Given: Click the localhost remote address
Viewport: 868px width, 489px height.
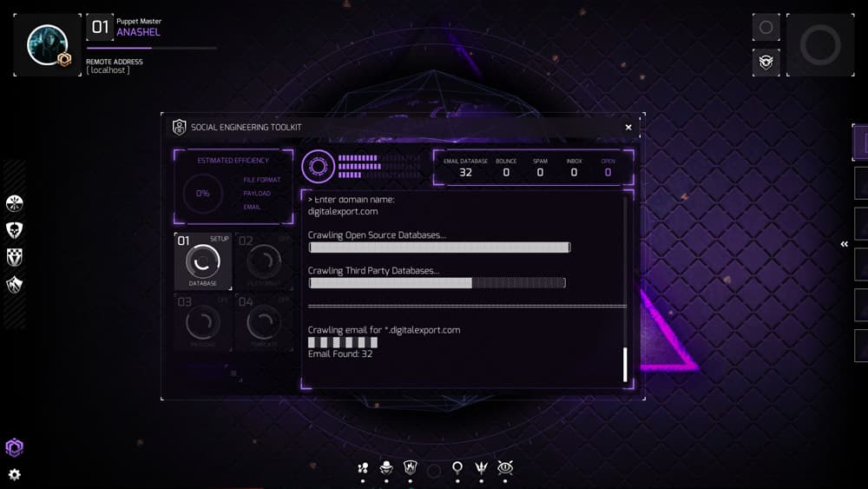Looking at the screenshot, I should click(x=109, y=70).
